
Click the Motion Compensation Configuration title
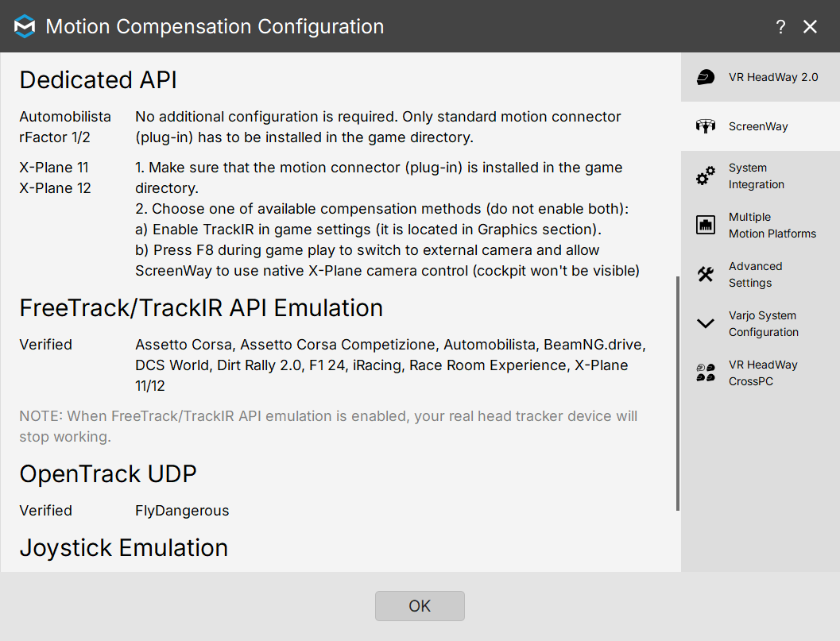pos(215,26)
